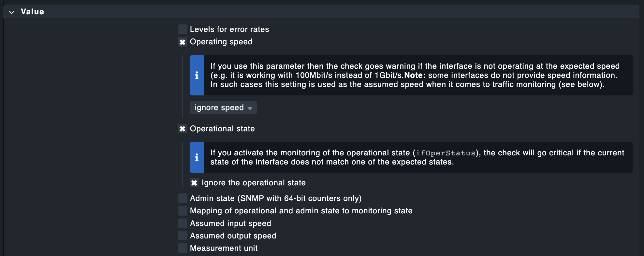Click the Value section title
The width and height of the screenshot is (644, 256).
[x=32, y=12]
